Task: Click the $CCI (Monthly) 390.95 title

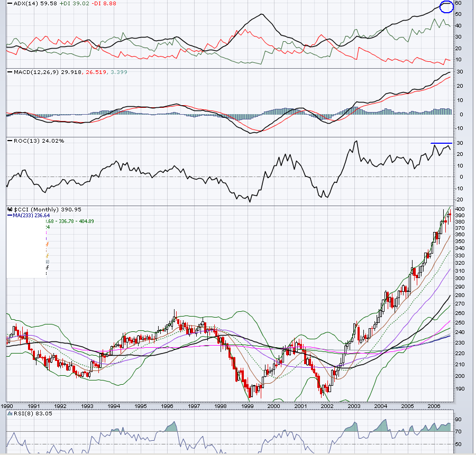Action: [48, 210]
